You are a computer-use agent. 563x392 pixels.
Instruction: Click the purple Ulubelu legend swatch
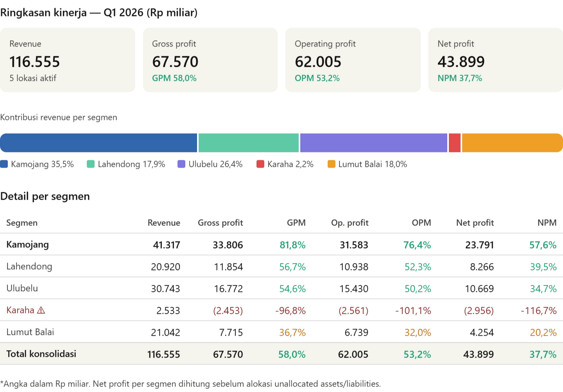(181, 164)
